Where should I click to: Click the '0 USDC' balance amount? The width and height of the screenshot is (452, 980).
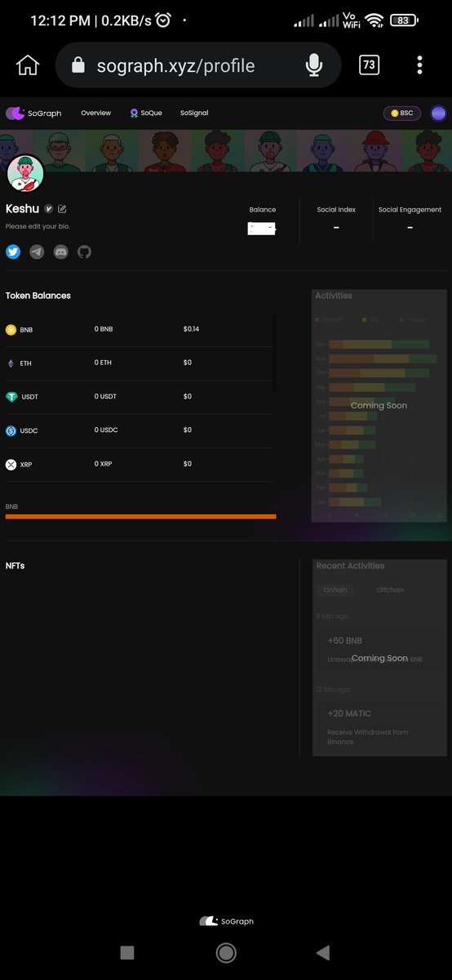[x=106, y=430]
